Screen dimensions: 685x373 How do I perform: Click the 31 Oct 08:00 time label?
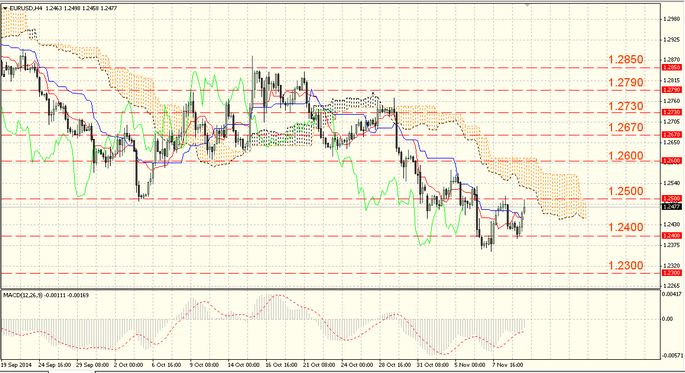pos(432,365)
